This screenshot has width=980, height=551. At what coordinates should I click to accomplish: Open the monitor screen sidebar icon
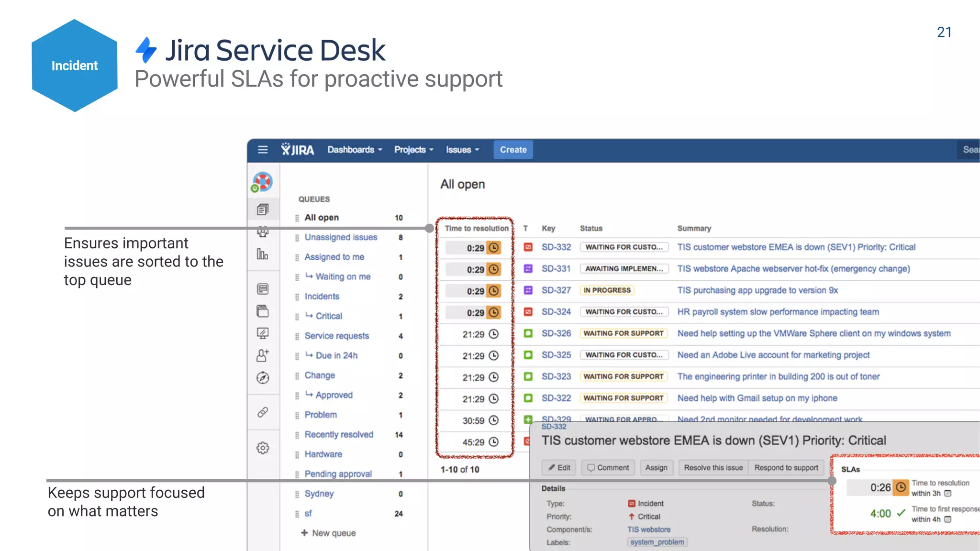263,333
